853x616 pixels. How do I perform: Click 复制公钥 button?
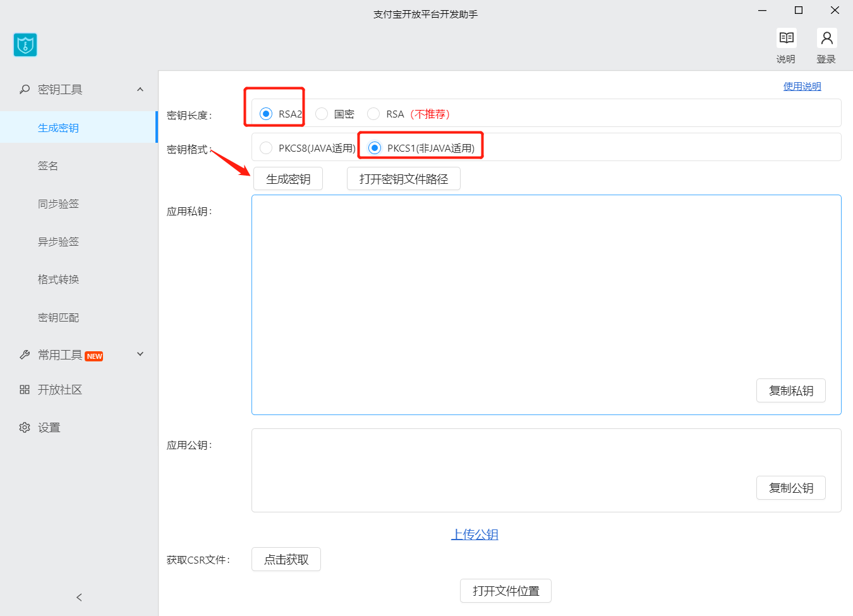click(x=791, y=488)
